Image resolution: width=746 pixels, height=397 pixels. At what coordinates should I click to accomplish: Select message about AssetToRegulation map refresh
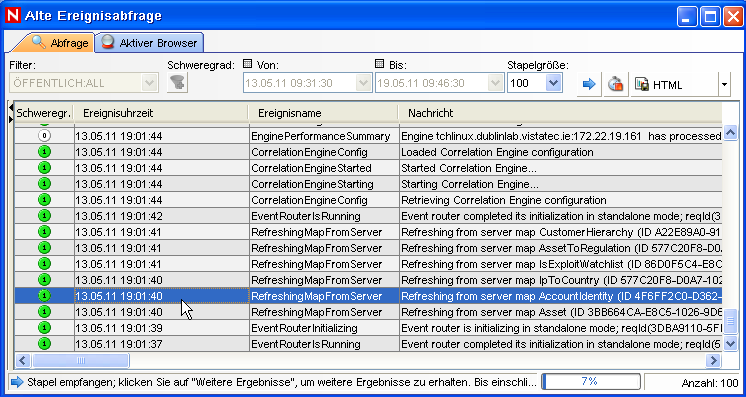click(x=560, y=248)
